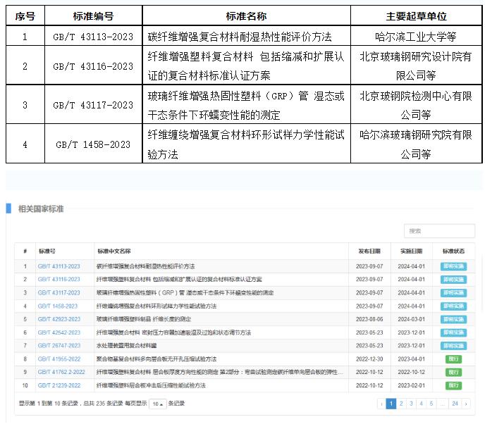
Task: Click the 搜索 search input field
Action: point(439,231)
